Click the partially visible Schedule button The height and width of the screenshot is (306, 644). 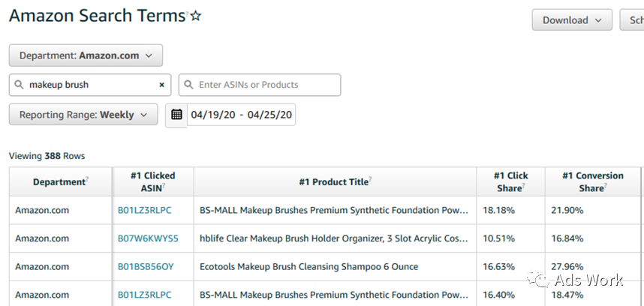click(x=631, y=20)
